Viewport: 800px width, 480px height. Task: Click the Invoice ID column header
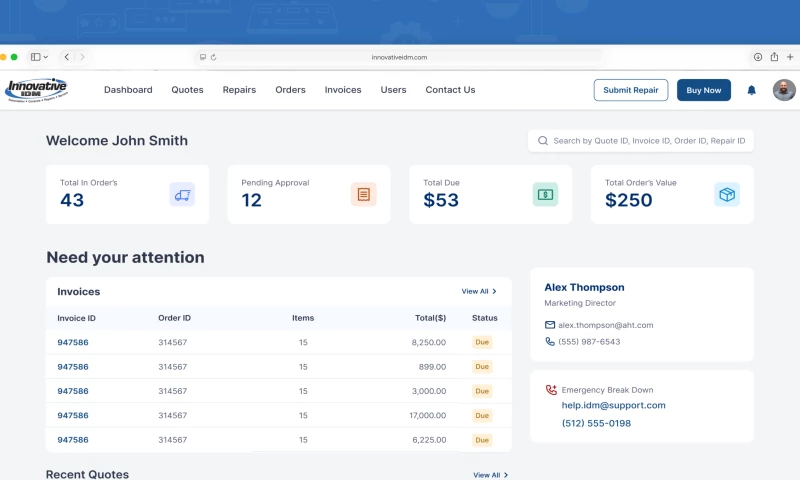click(x=77, y=318)
